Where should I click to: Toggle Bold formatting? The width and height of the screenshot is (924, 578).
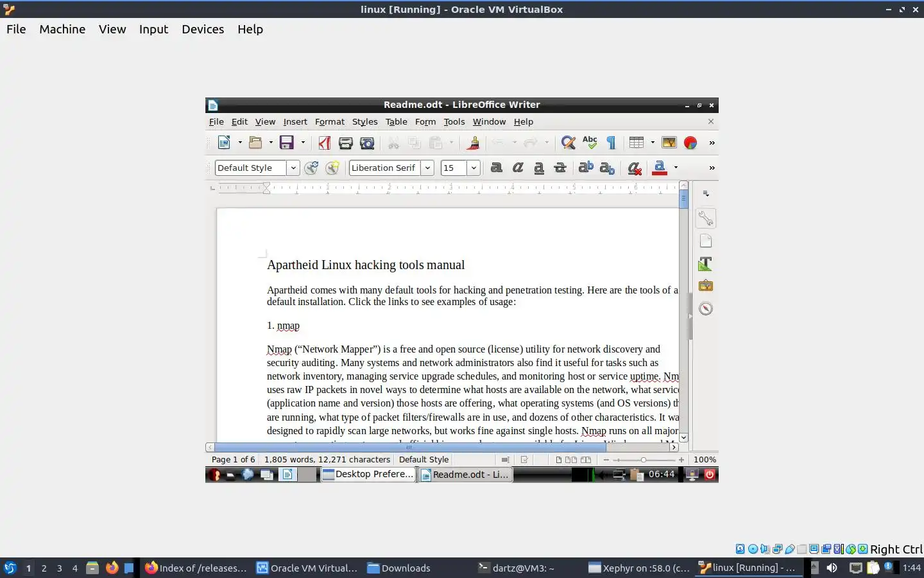click(x=496, y=168)
